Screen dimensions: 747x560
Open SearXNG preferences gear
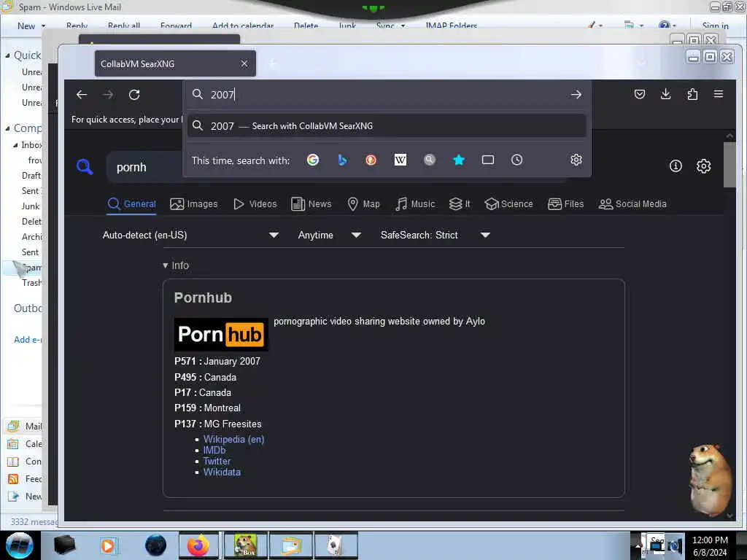pos(704,166)
